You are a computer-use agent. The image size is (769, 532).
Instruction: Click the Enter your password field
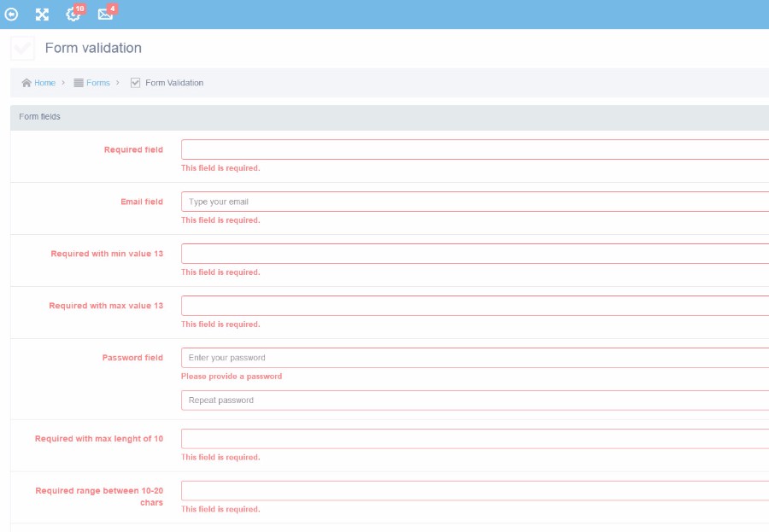(x=474, y=358)
